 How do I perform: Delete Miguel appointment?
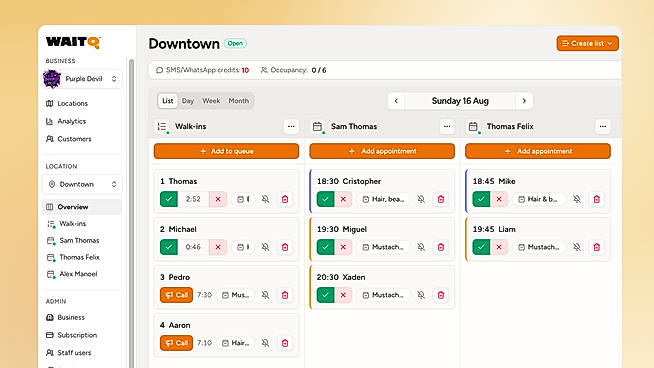tap(441, 247)
